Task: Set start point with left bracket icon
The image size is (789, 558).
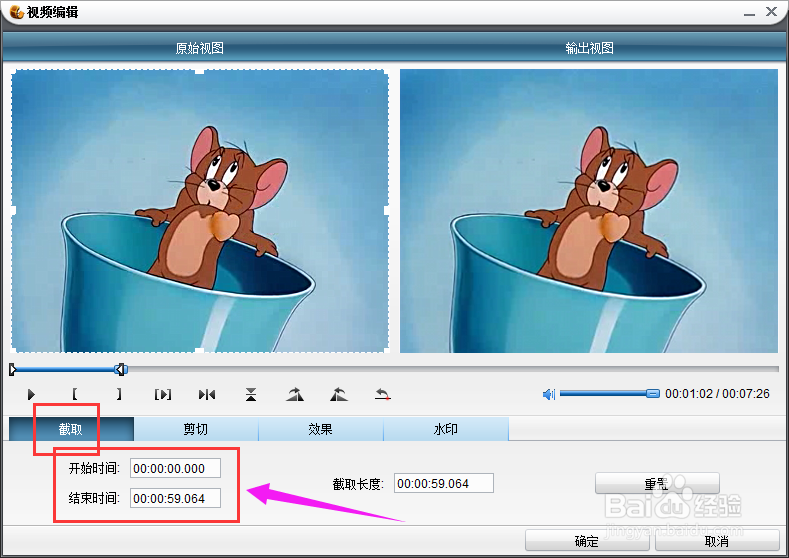Action: [74, 394]
